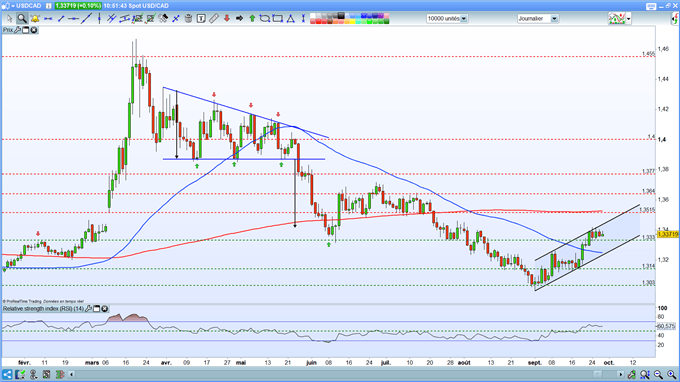Viewport: 680px width, 382px height.
Task: Click the horizontal scrollbar left arrow
Action: pos(72,374)
